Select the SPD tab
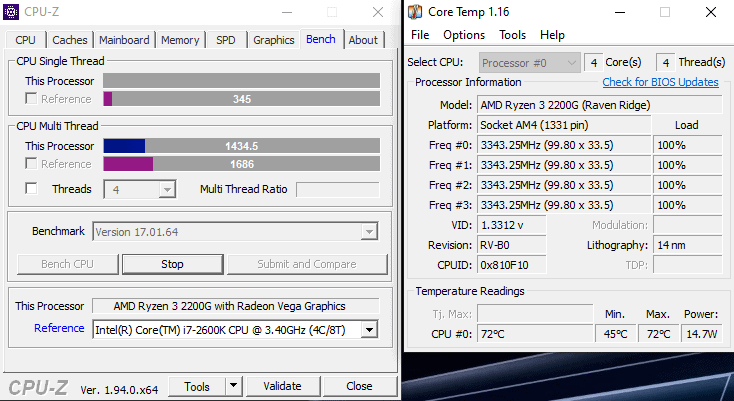734x401 pixels. [x=226, y=40]
